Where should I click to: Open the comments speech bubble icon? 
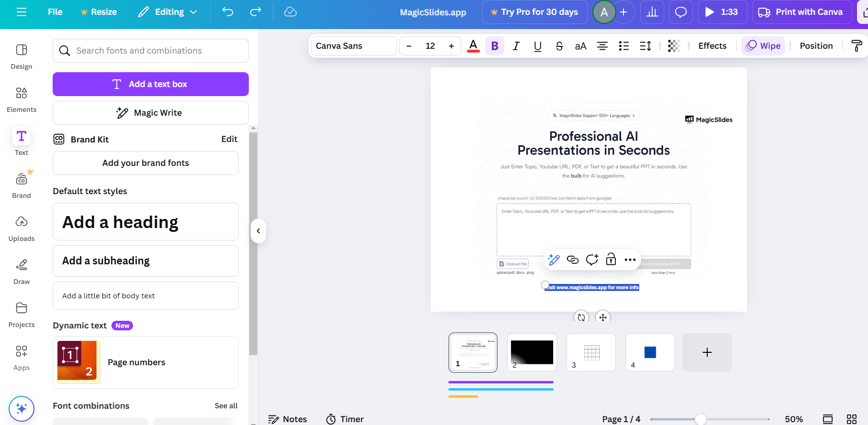coord(680,12)
